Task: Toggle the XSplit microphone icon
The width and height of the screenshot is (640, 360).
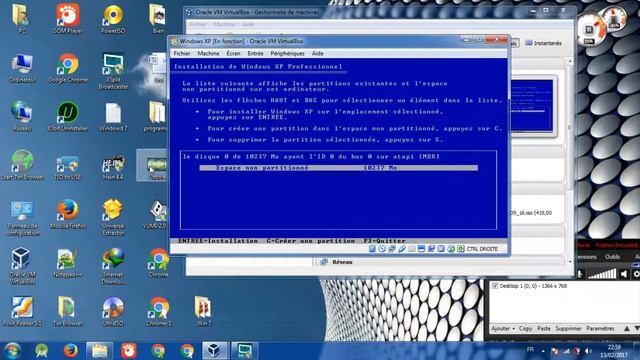Action: (579, 274)
